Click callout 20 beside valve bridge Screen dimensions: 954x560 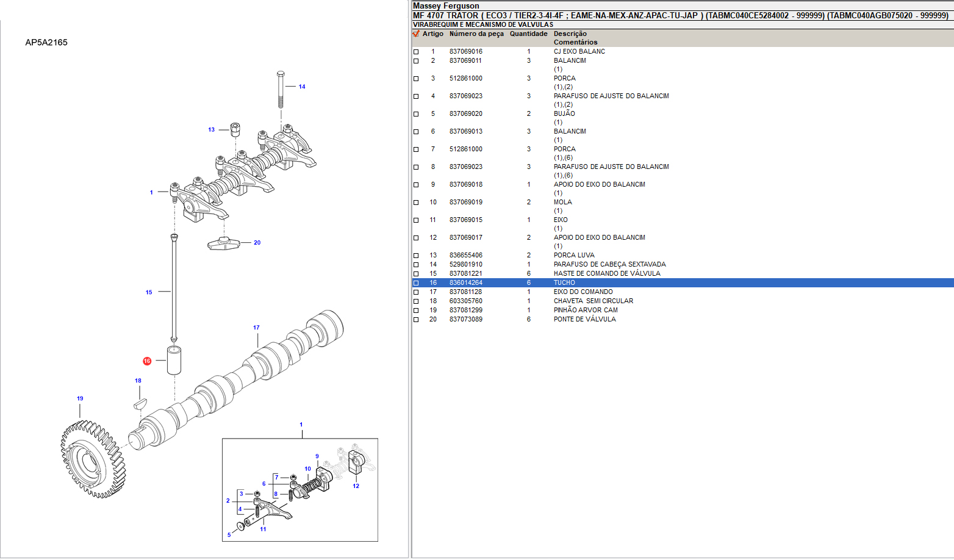257,243
